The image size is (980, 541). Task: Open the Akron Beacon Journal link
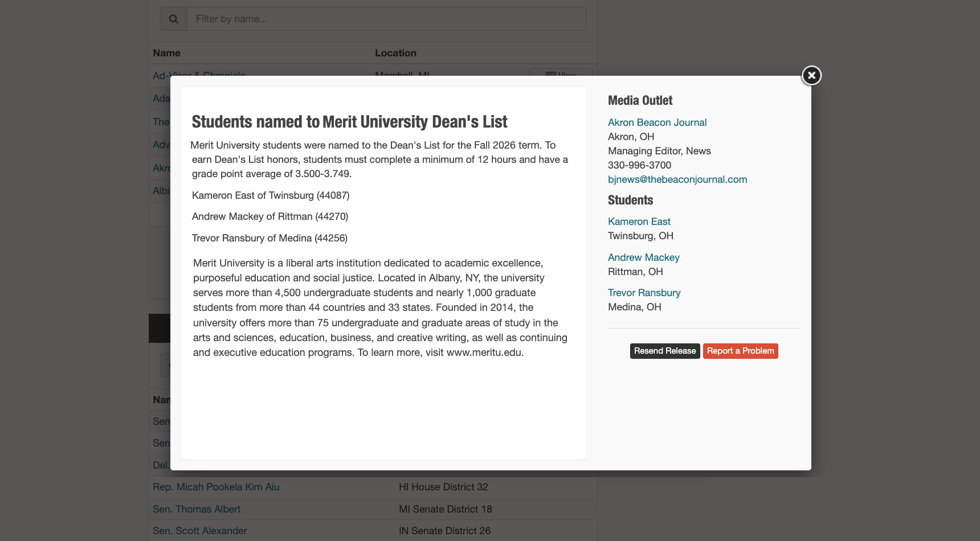pyautogui.click(x=657, y=122)
